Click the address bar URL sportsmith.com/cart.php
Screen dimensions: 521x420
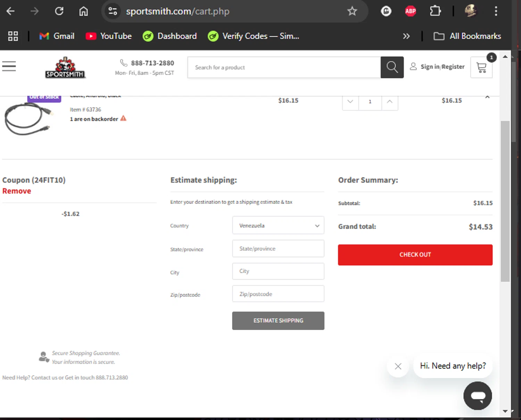pos(177,11)
